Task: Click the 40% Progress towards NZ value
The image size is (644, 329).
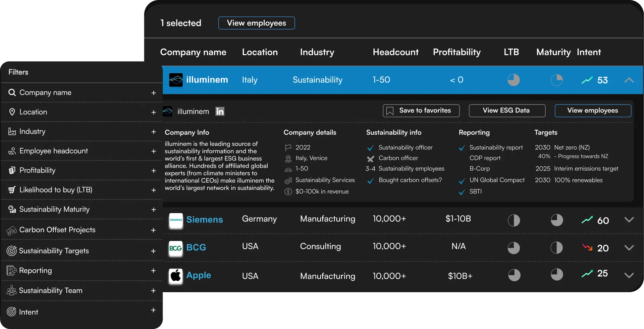Action: [544, 156]
